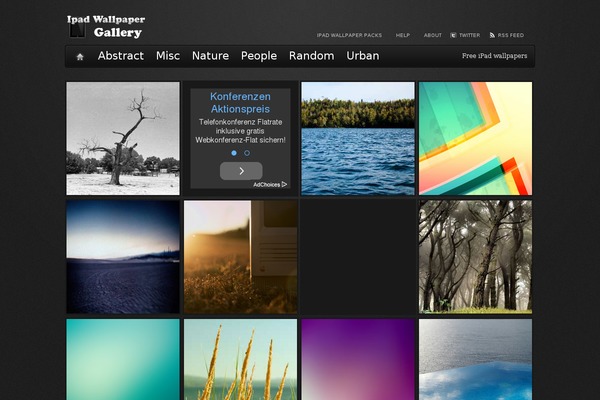Open the misty twisted trees wallpaper

(475, 257)
